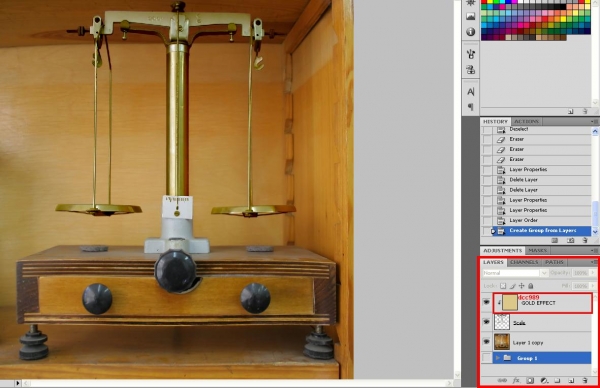Click the Deselect history state icon
Screen dimensions: 600x388
tap(501, 129)
